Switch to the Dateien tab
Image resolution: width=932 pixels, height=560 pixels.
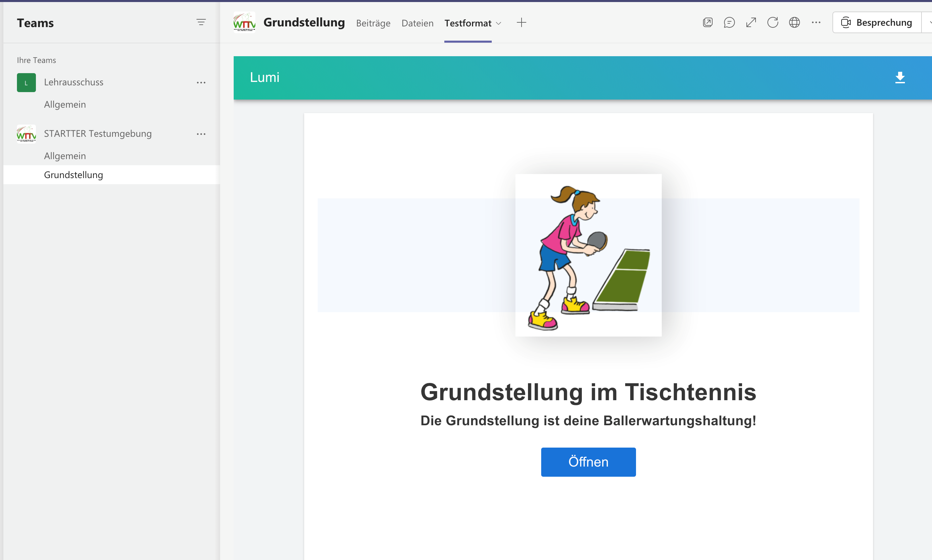coord(417,23)
